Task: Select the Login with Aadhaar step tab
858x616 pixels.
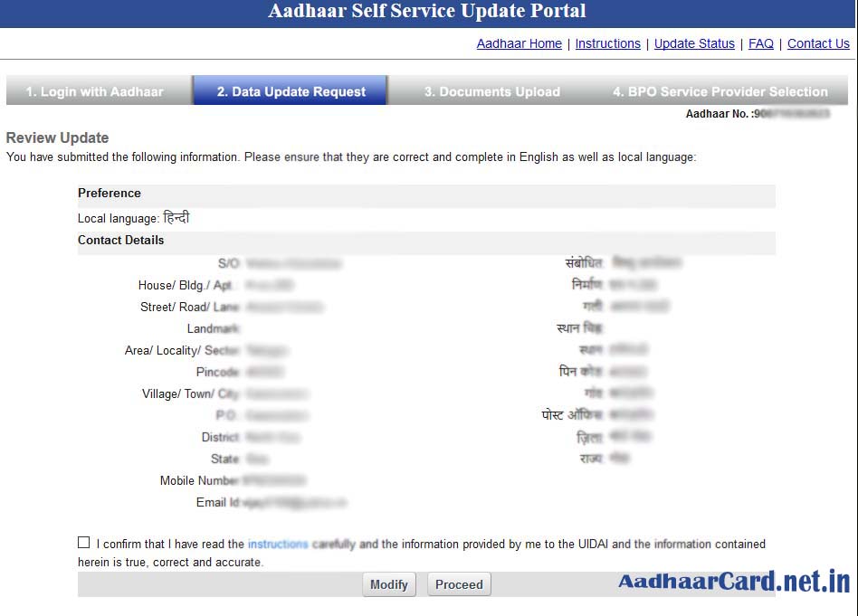Action: (x=99, y=90)
